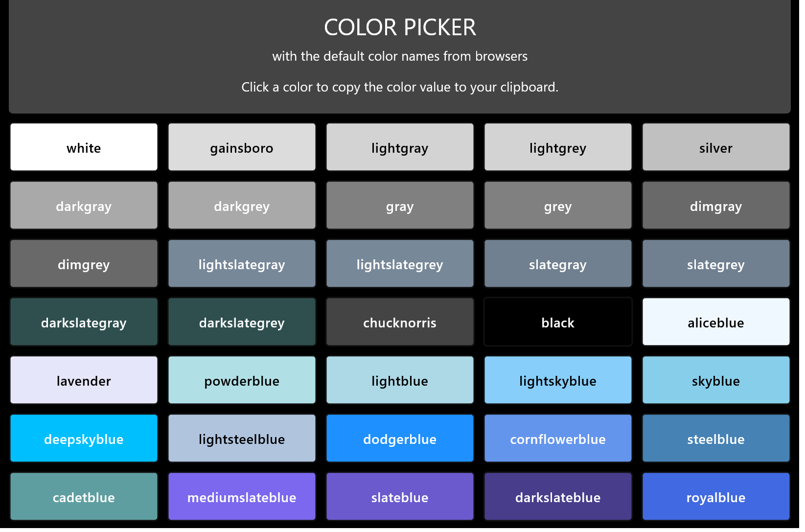
Task: Copy the lightslategray color value
Action: 242,264
